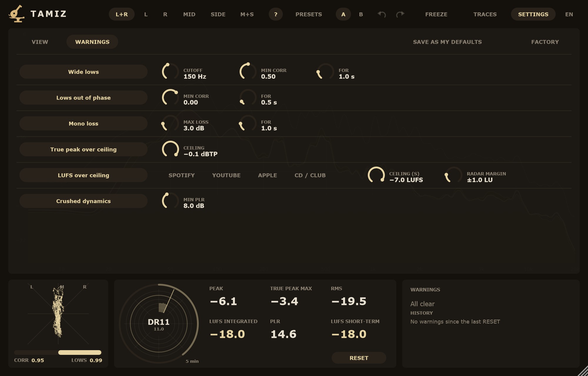Viewport: 588px width, 376px height.
Task: Toggle FREEZE on the analyzer
Action: click(436, 14)
